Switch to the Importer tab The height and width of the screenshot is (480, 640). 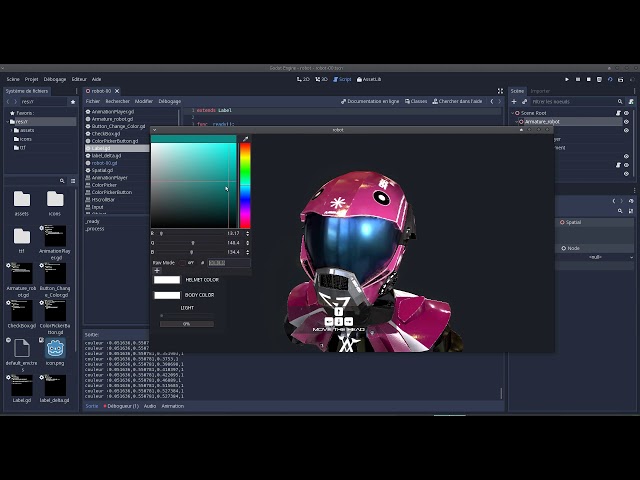click(x=540, y=91)
